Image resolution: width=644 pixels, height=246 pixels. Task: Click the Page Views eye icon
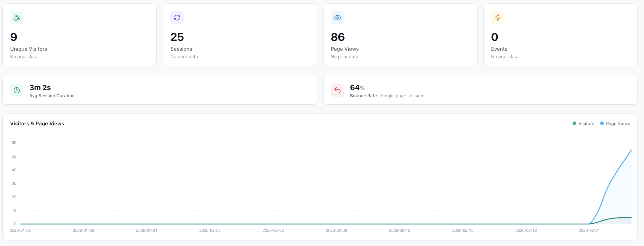[337, 18]
